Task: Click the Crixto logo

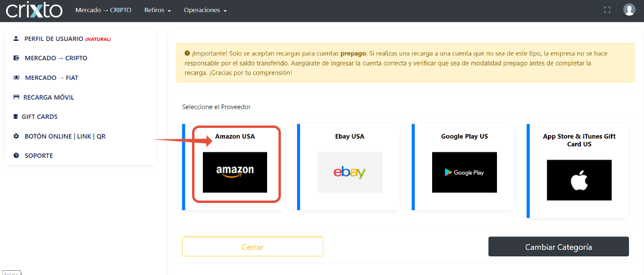Action: pos(34,10)
